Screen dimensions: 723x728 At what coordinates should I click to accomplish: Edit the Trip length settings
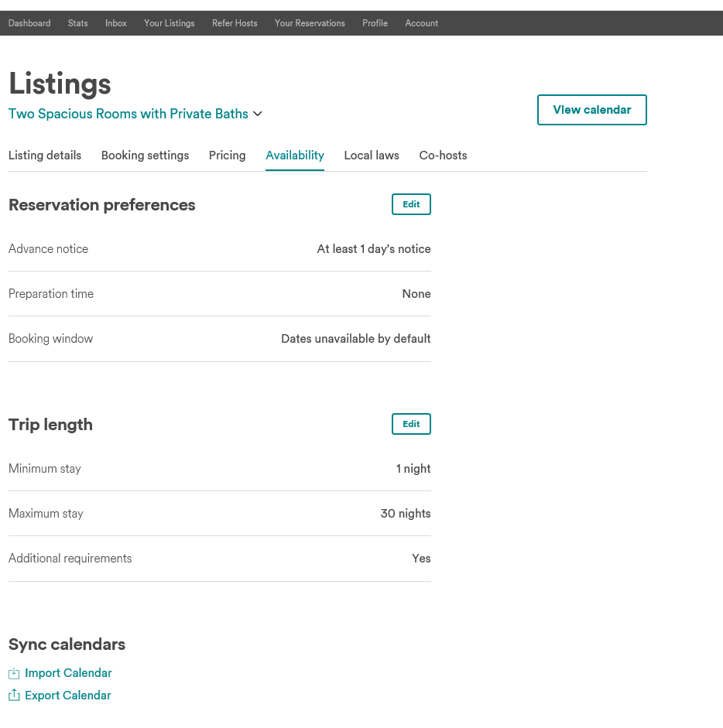[411, 424]
